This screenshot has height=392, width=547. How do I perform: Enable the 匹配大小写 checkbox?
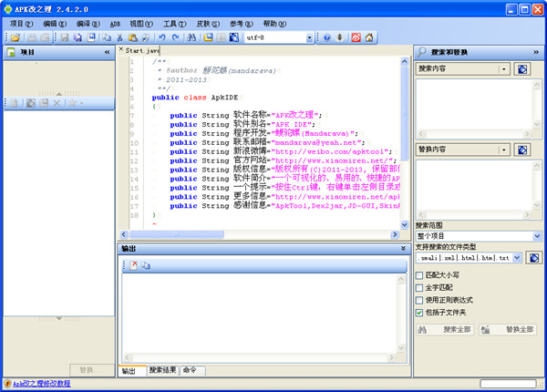(419, 275)
